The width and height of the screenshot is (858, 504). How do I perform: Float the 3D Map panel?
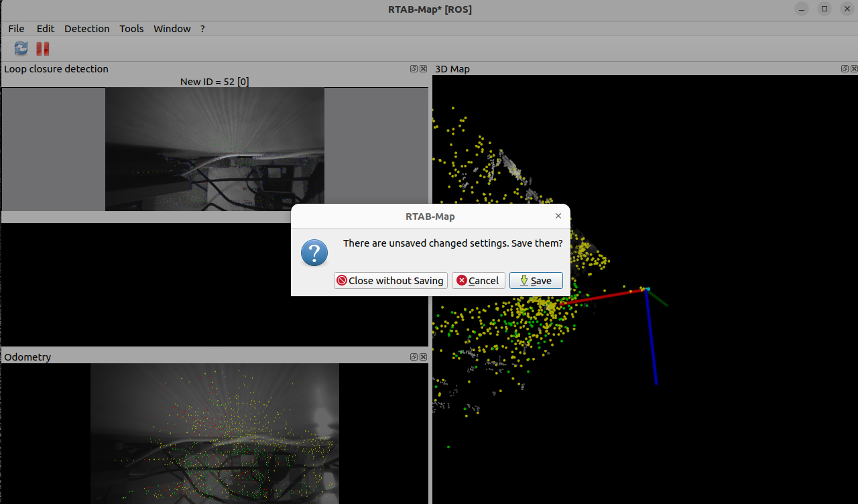[x=845, y=69]
